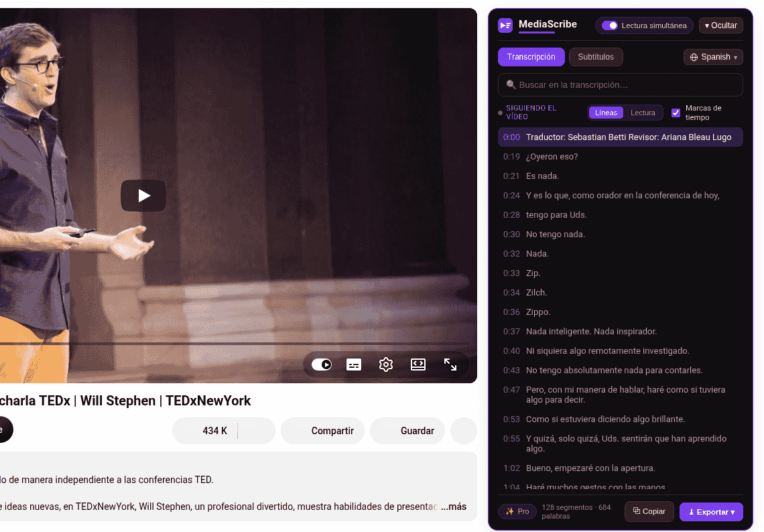Click the 0:32 'Nada.' line

click(621, 254)
